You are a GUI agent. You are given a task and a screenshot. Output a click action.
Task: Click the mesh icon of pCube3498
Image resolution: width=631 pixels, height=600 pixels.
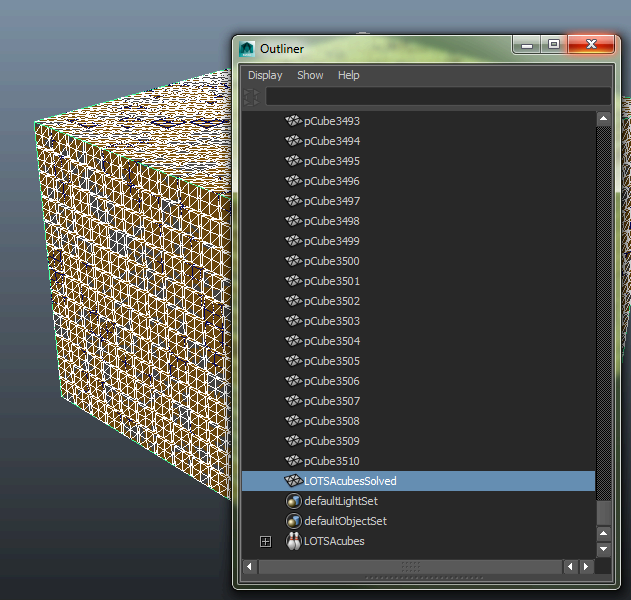294,221
